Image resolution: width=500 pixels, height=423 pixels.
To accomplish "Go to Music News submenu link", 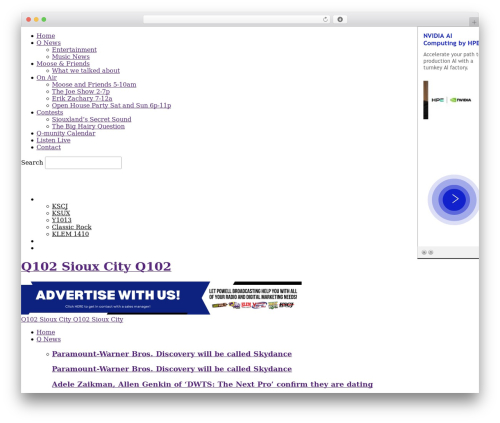I will 71,57.
